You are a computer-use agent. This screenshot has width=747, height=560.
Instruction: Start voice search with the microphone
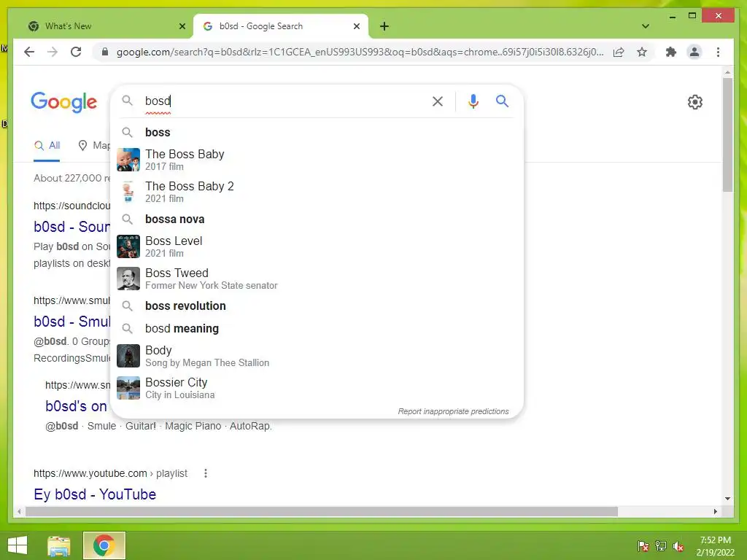(x=473, y=101)
